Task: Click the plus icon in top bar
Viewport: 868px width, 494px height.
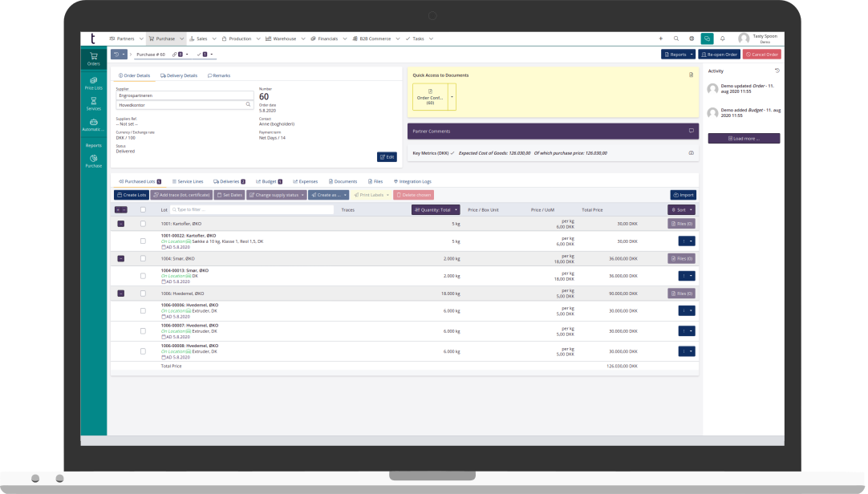Action: pos(661,38)
